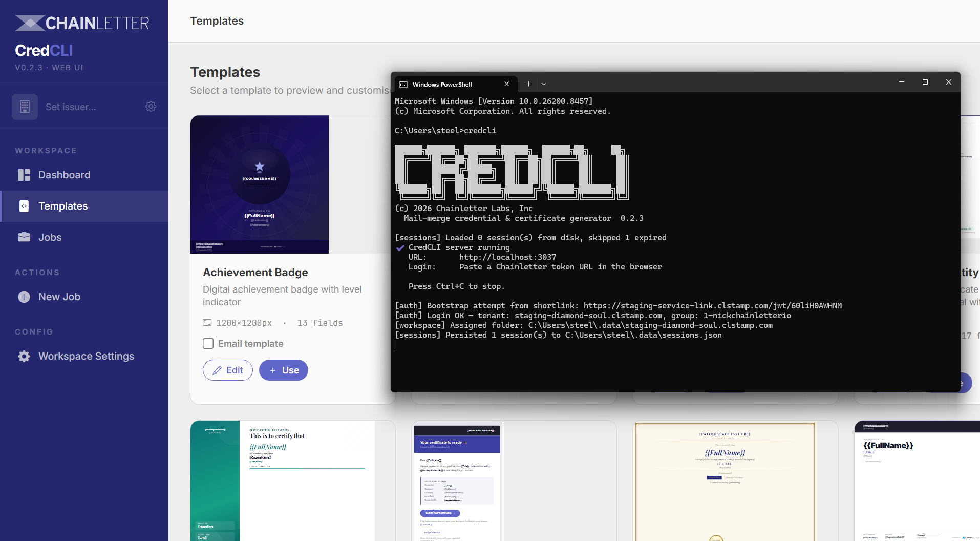
Task: Click the 'Digital achievement badge with level indicator' description
Action: [282, 296]
